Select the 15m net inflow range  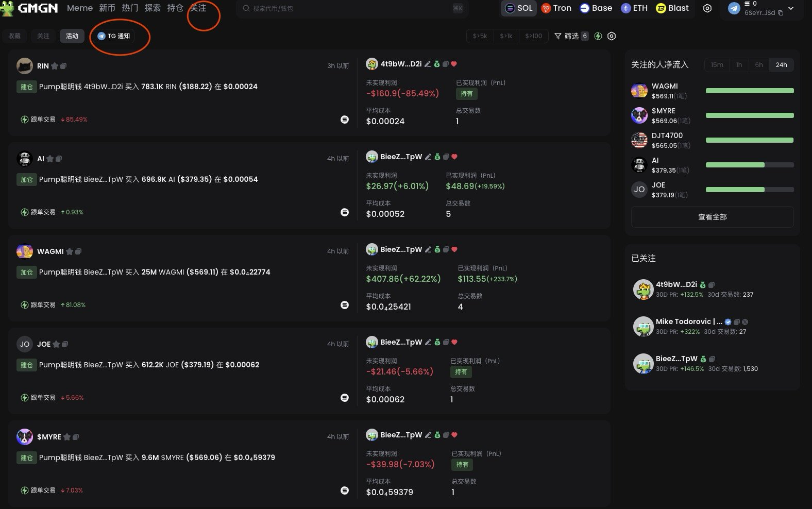click(x=717, y=65)
